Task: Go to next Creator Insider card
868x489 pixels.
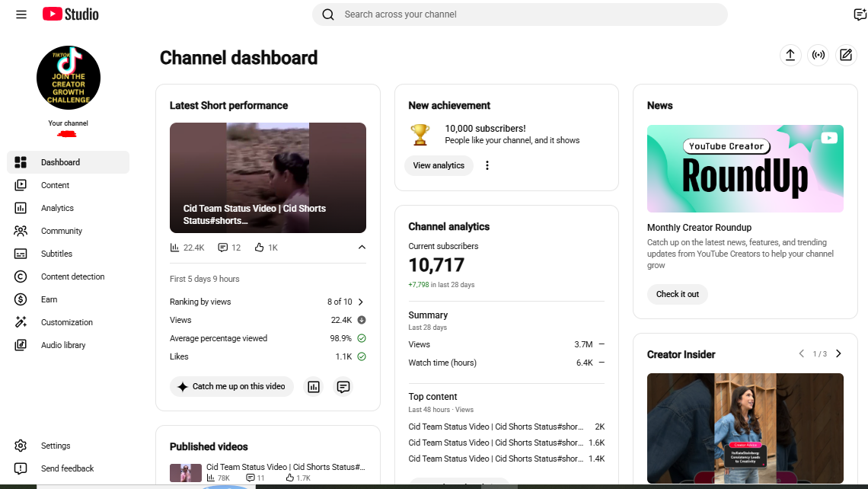Action: 838,354
